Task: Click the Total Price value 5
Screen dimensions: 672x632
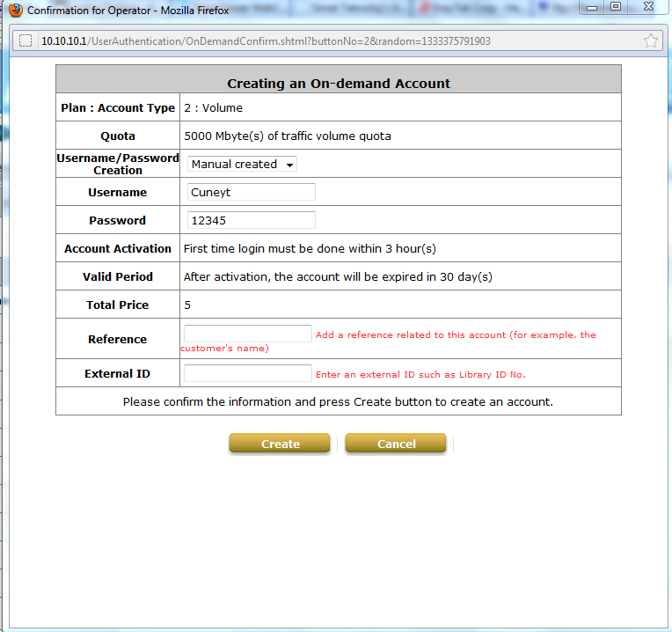Action: coord(187,305)
